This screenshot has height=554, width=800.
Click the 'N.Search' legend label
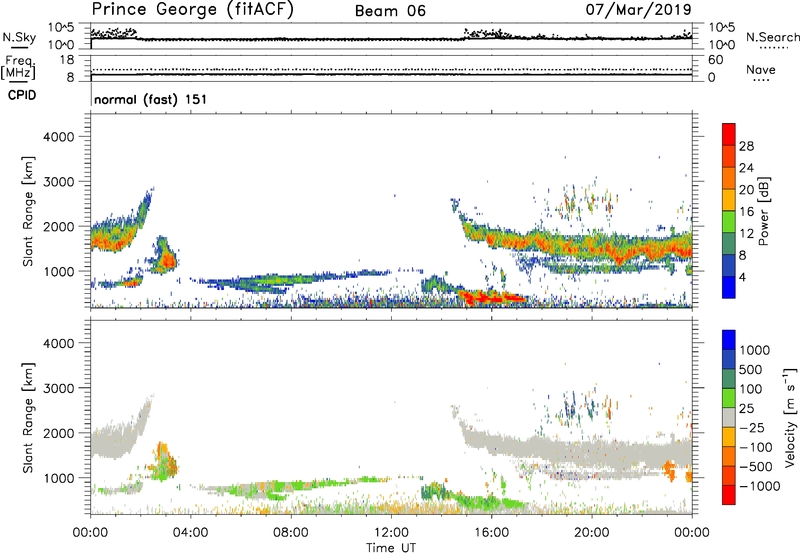773,37
